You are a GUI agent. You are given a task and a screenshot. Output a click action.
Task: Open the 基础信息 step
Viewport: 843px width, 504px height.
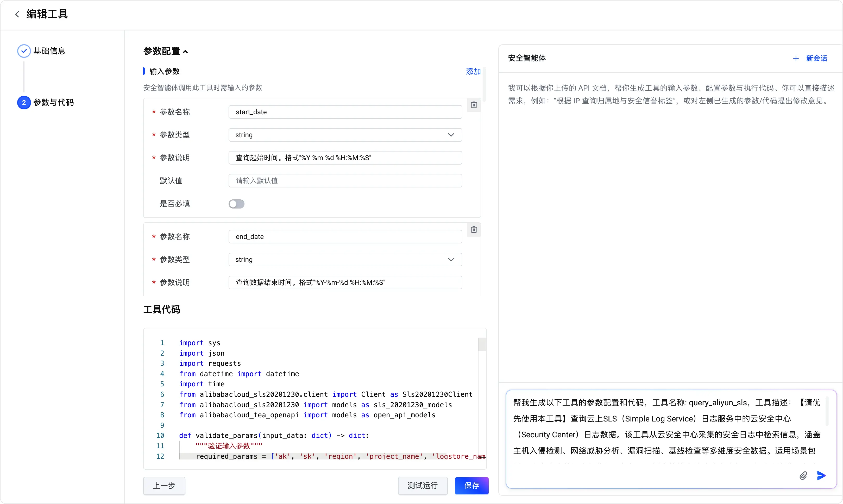coord(49,51)
